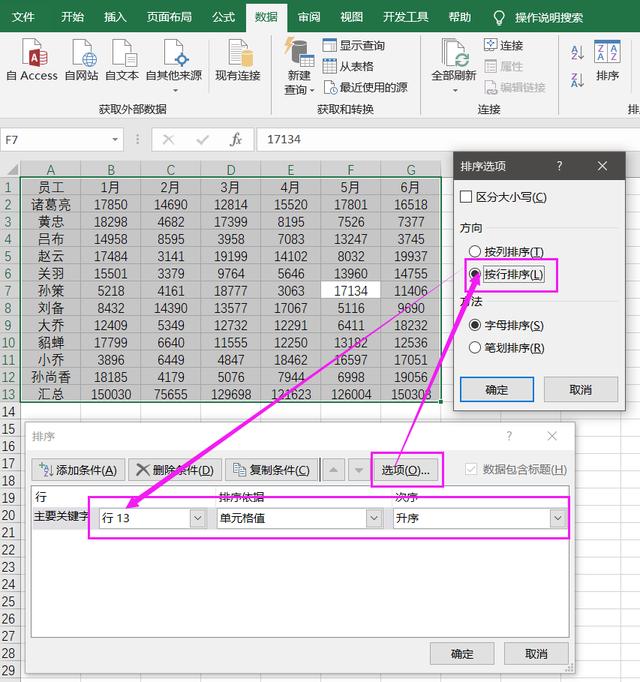Close the 排序选项 dialog
This screenshot has width=640, height=682.
click(x=602, y=166)
